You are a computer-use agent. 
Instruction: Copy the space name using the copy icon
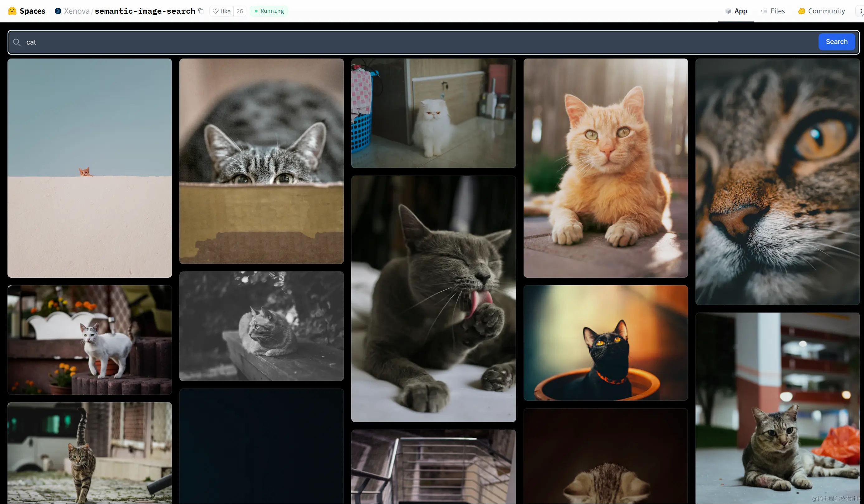[201, 11]
